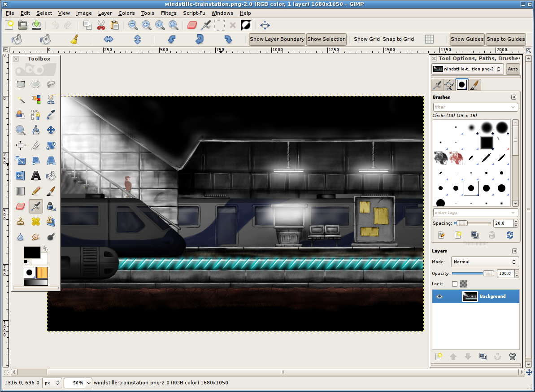
Task: Select the Color Picker tool
Action: (51, 115)
